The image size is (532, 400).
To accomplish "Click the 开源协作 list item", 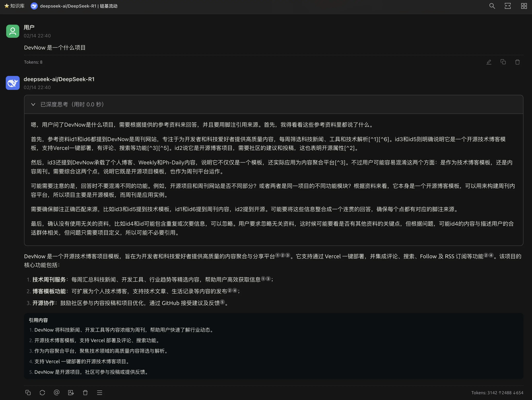I will pyautogui.click(x=130, y=303).
